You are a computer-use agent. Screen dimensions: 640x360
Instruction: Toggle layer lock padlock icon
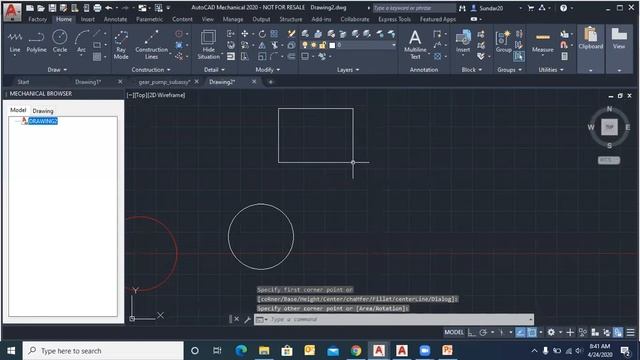[x=322, y=45]
